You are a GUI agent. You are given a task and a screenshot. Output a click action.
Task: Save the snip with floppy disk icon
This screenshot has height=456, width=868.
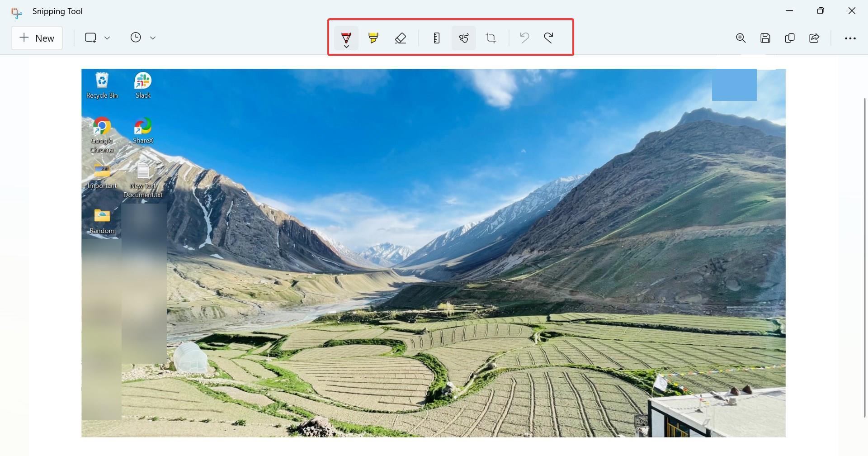click(x=765, y=38)
